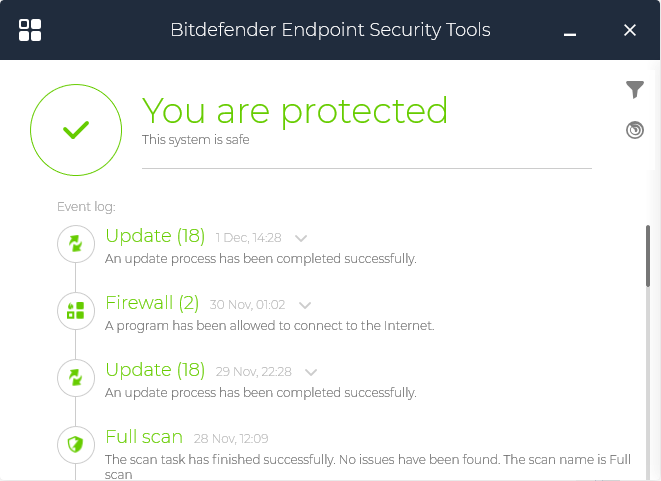Expand the 1 Dec Update event chevron

pos(300,238)
